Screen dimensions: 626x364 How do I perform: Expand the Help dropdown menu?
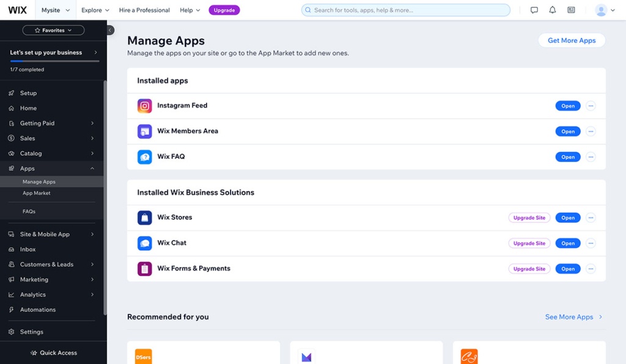pos(190,10)
